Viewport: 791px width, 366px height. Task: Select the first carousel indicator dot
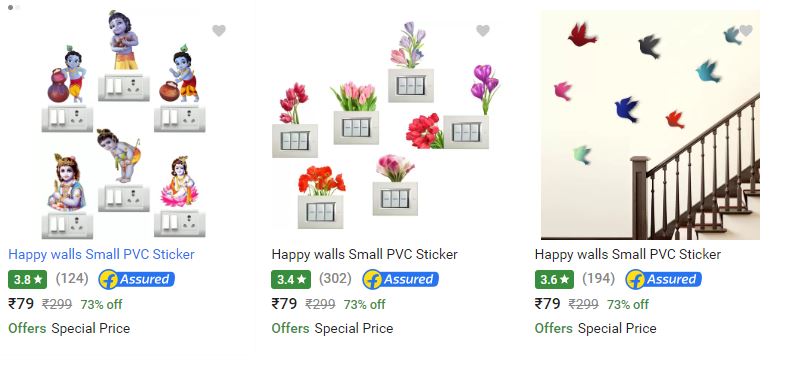(x=10, y=8)
